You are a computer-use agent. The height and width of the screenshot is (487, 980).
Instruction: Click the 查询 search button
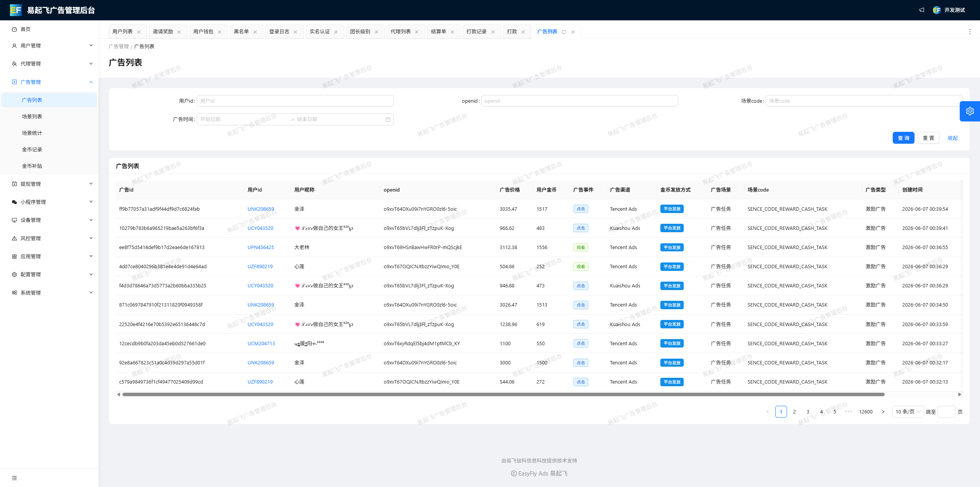point(903,138)
